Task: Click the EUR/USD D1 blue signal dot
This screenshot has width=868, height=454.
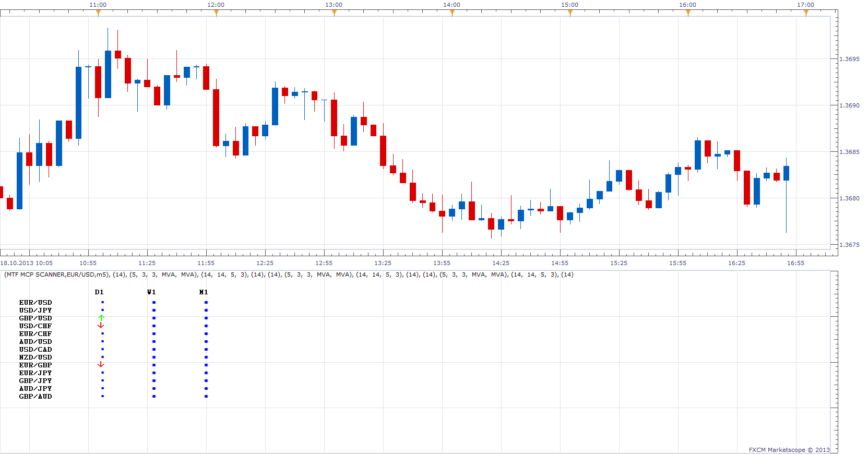Action: click(x=102, y=302)
